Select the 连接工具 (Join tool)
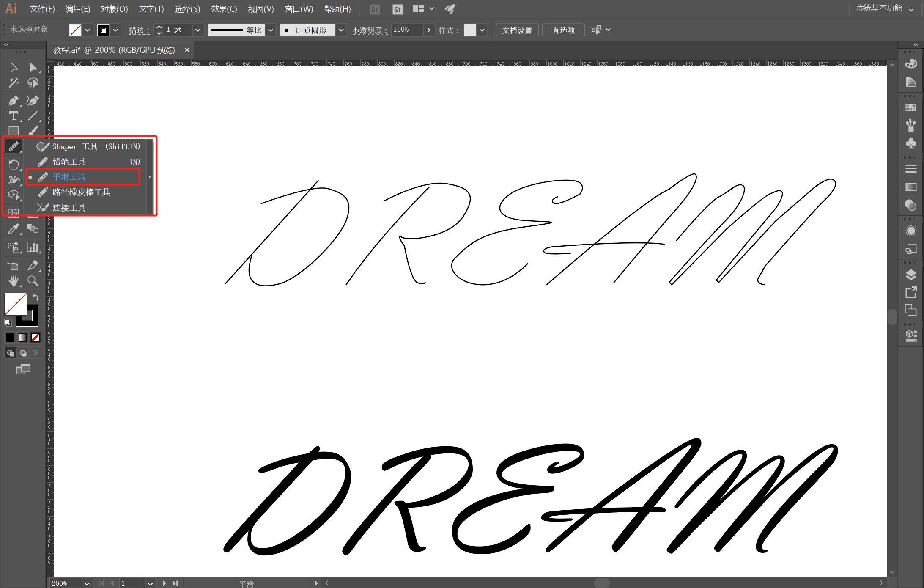The image size is (924, 588). [68, 207]
